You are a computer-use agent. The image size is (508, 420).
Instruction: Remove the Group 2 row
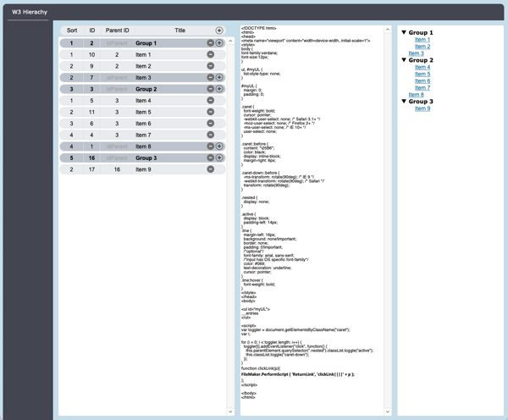210,89
